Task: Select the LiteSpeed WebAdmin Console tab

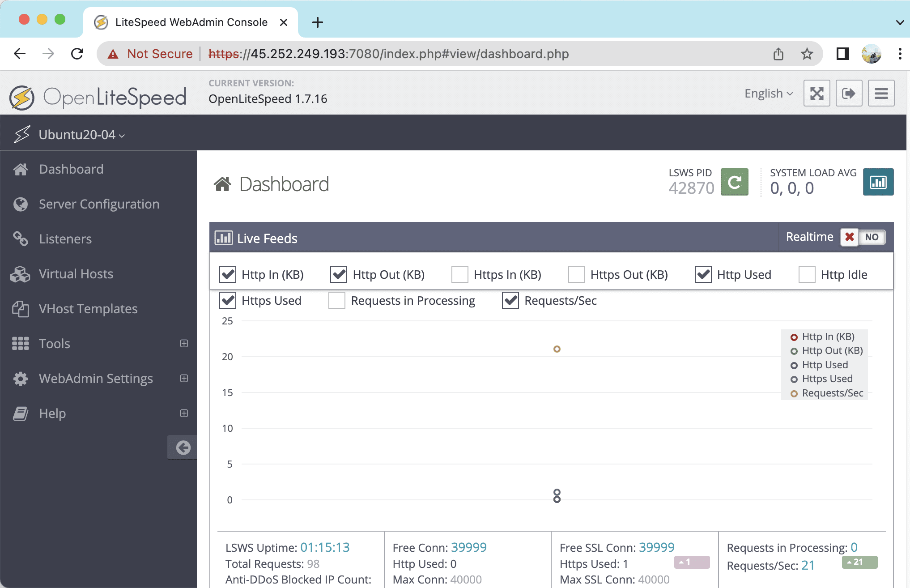Action: click(191, 22)
